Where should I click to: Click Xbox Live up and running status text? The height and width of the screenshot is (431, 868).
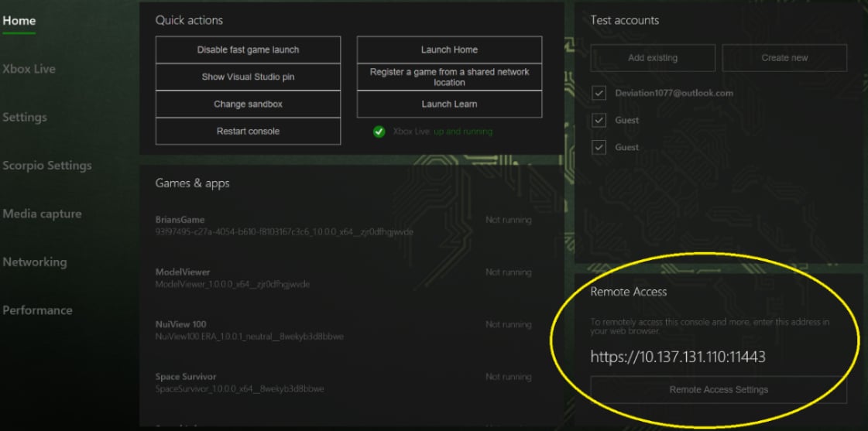coord(442,132)
